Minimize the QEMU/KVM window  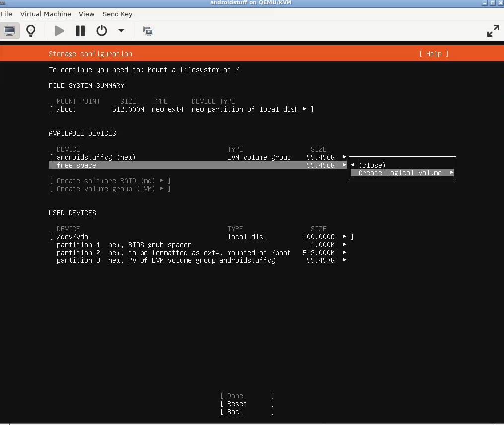coord(485,3)
